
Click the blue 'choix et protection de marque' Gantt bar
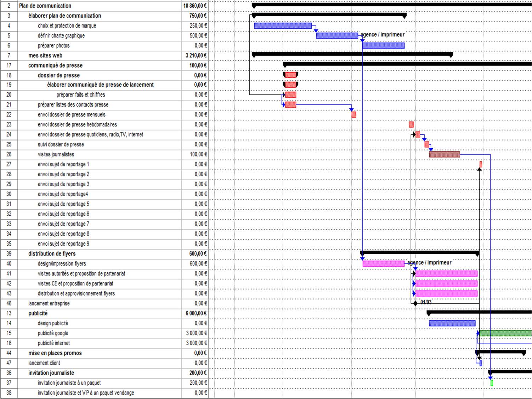pyautogui.click(x=283, y=26)
